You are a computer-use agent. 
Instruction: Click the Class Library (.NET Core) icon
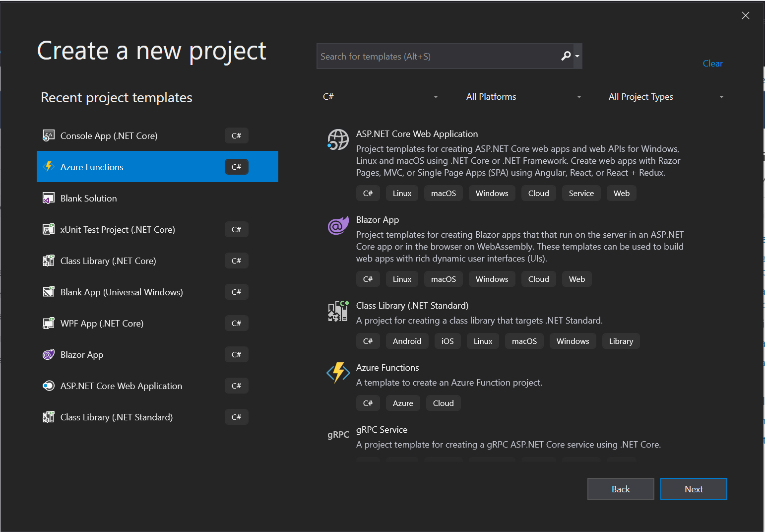tap(49, 261)
